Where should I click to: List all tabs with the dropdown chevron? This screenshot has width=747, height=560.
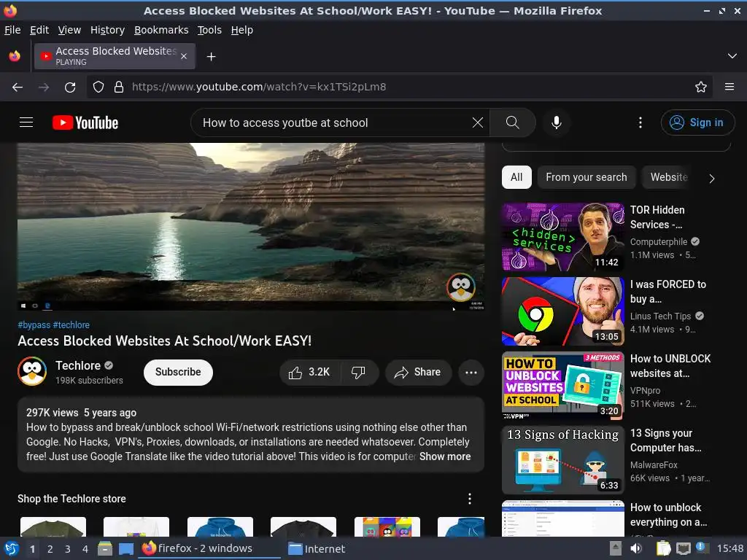[x=732, y=56]
